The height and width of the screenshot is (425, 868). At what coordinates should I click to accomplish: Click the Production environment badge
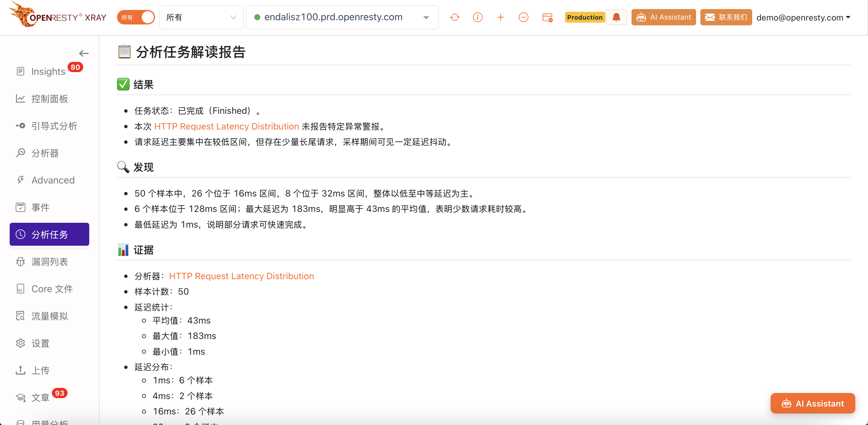pos(584,17)
